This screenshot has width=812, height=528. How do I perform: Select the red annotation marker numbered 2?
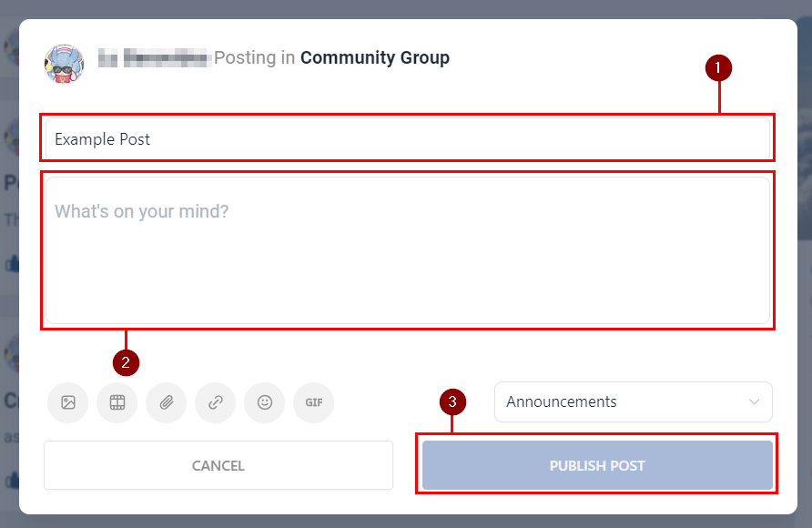126,362
